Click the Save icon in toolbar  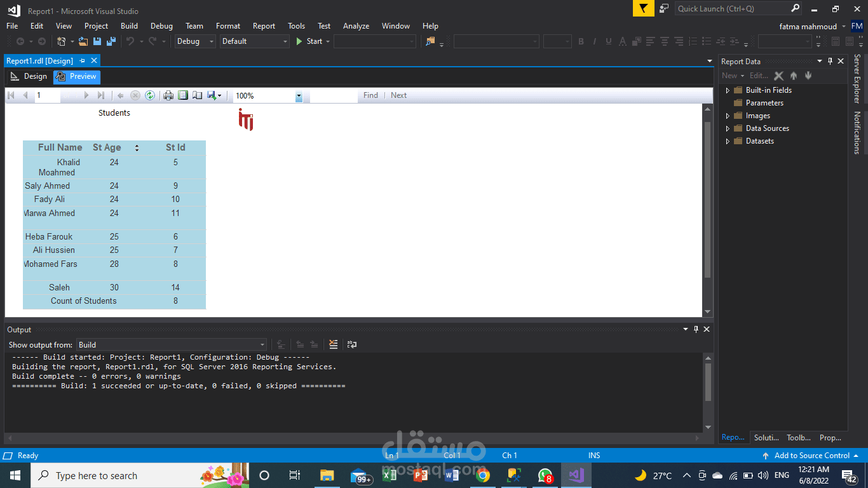point(97,41)
